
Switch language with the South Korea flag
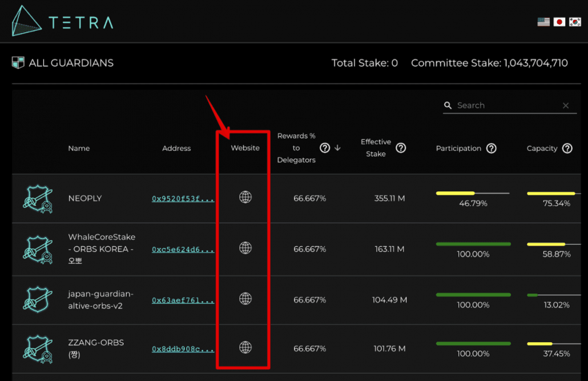tap(575, 22)
